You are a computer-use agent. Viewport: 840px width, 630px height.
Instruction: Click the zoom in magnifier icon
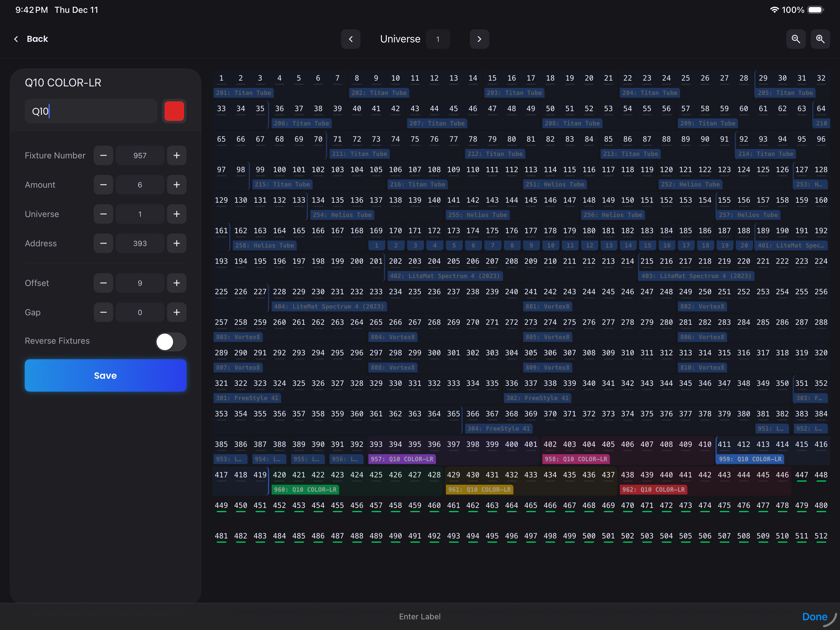(820, 39)
